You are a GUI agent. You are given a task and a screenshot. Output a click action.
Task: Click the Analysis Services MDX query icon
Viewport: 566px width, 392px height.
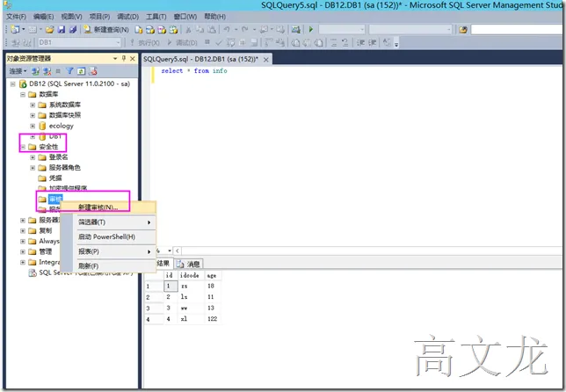point(150,30)
